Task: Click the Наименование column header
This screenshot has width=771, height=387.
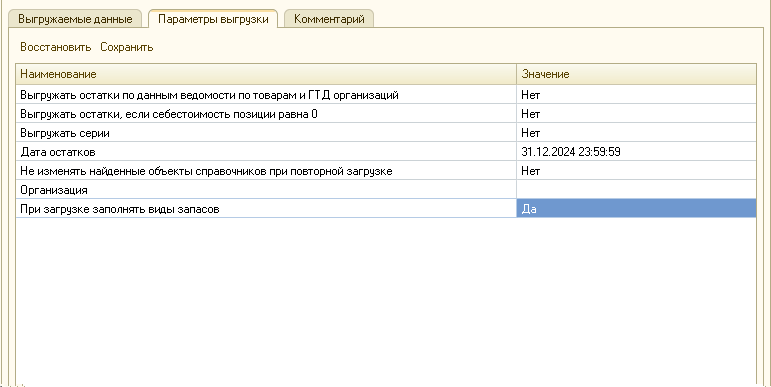Action: point(266,74)
